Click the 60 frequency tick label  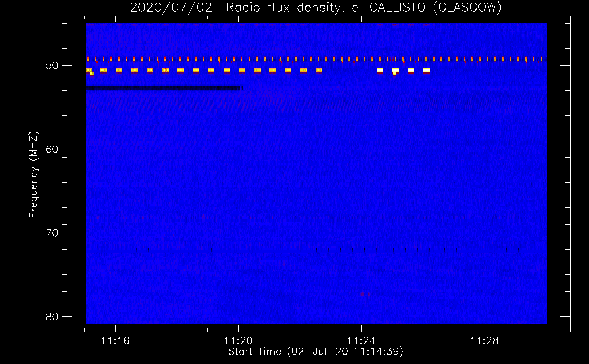52,149
